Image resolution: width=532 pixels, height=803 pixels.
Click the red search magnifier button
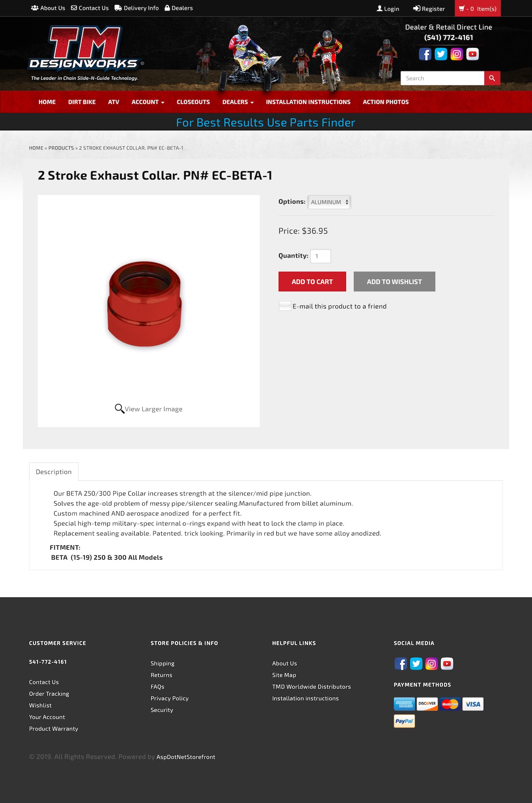click(492, 78)
